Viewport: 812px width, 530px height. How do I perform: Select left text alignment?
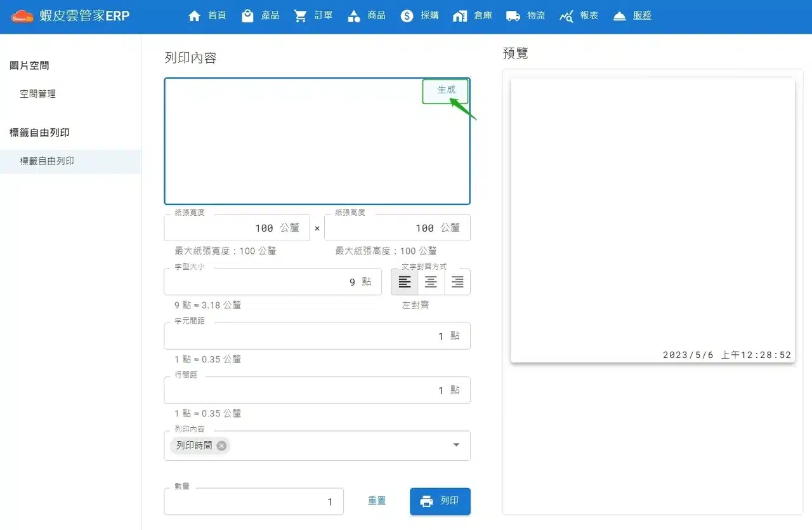[404, 282]
